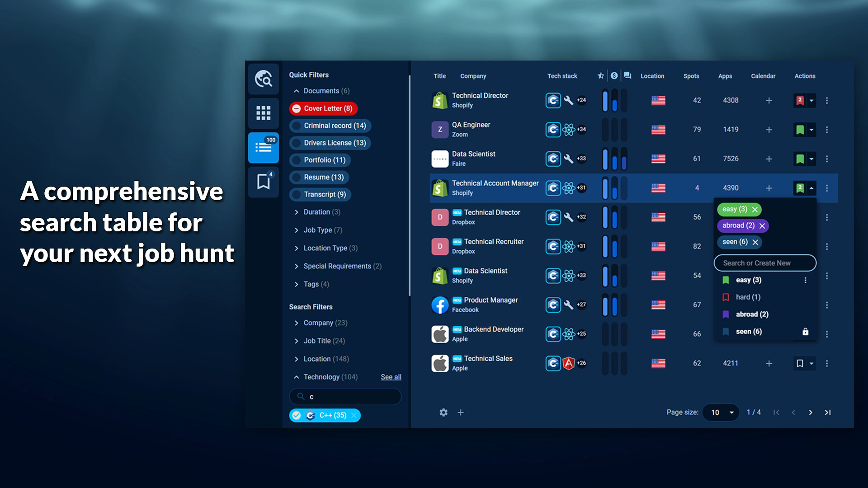Toggle the Criminal record (14) filter
The width and height of the screenshot is (868, 488).
coord(330,126)
